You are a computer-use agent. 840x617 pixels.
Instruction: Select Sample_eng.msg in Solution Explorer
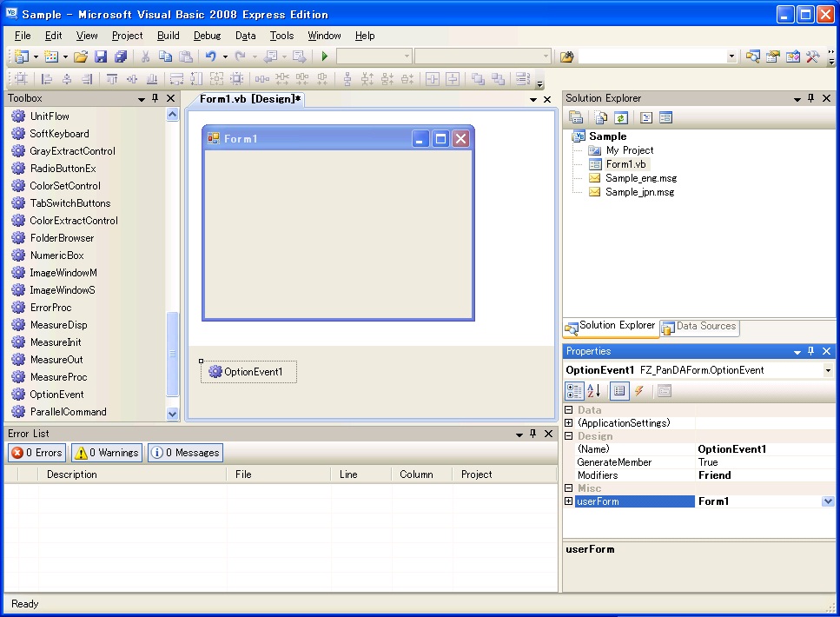(641, 178)
